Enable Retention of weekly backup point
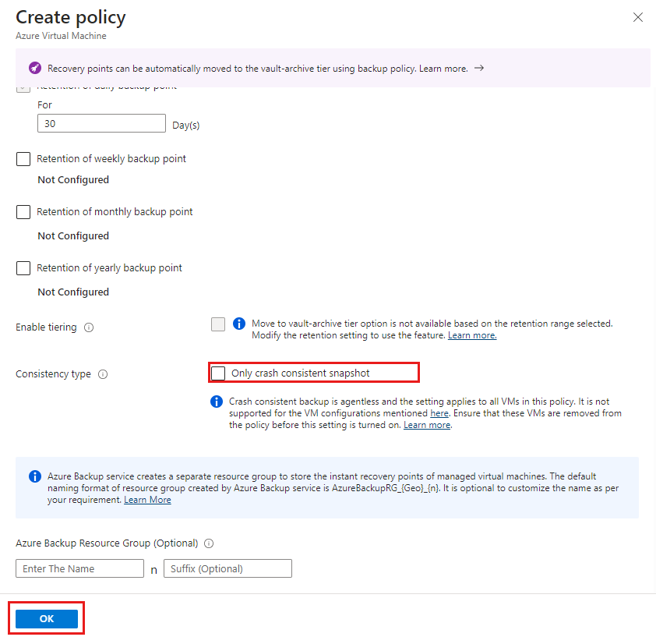Screen dimensions: 656x644 pyautogui.click(x=23, y=159)
